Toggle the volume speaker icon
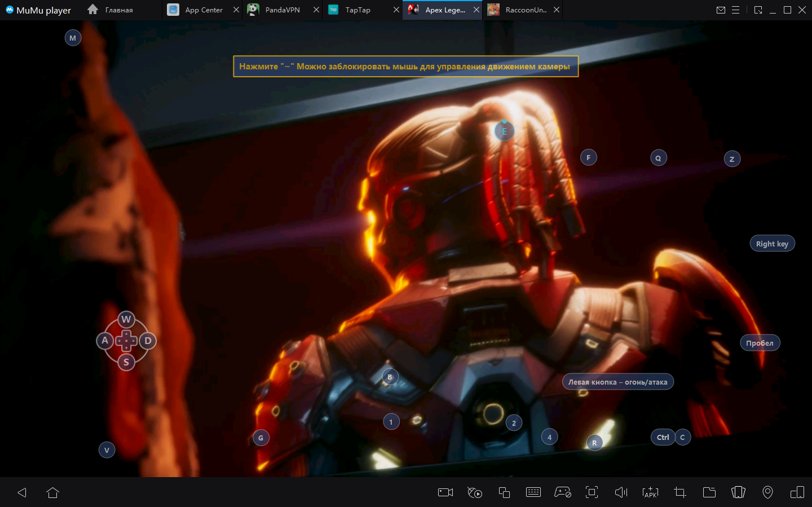Image resolution: width=812 pixels, height=507 pixels. pos(621,492)
